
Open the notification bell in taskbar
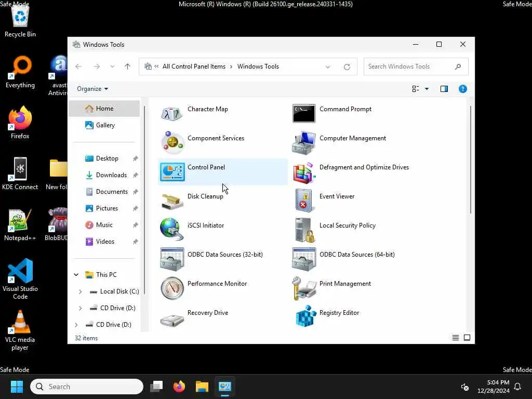517,387
